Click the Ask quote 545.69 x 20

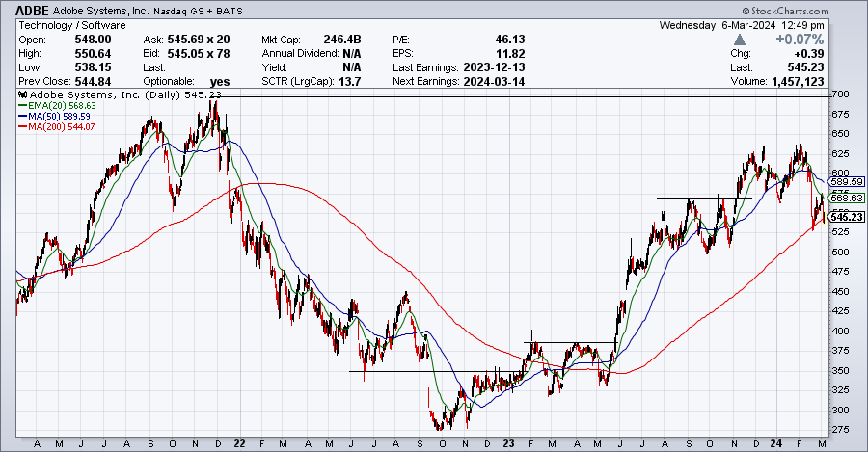[x=198, y=40]
